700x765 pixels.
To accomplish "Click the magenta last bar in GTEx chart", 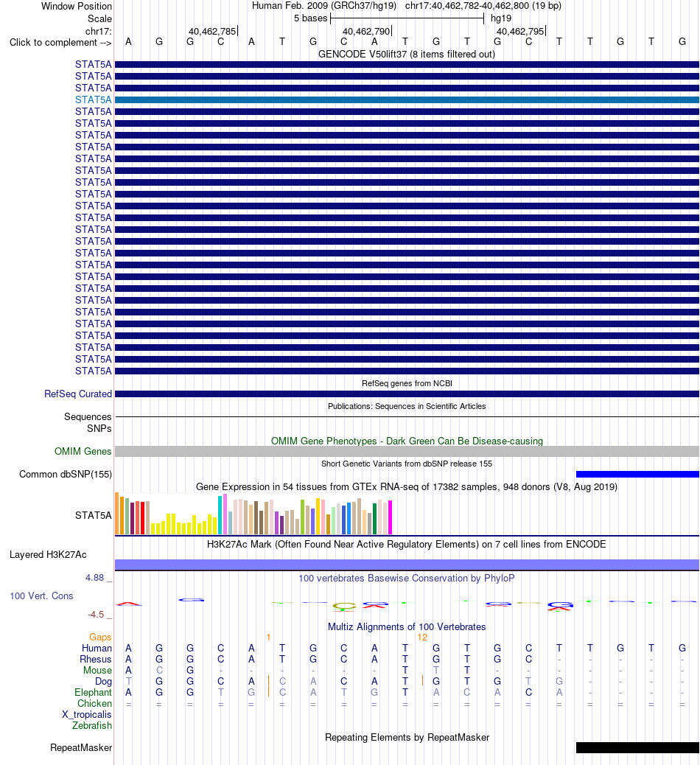I will (391, 517).
